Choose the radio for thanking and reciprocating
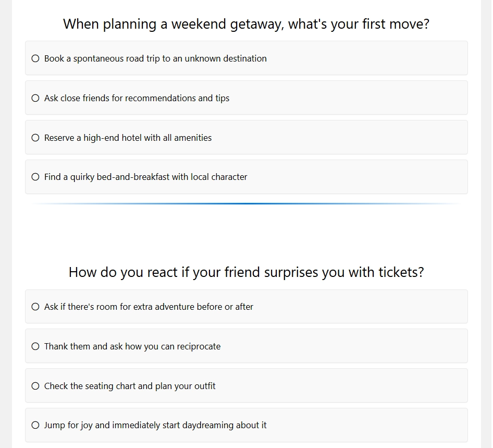The image size is (493, 448). tap(35, 346)
